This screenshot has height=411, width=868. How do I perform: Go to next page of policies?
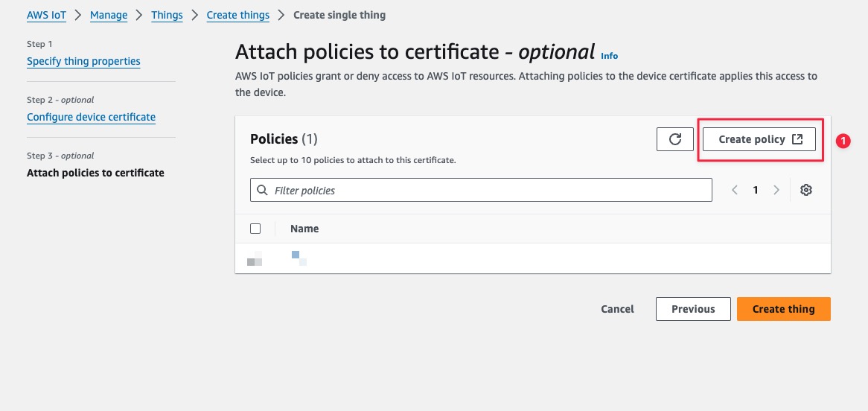[x=776, y=190]
